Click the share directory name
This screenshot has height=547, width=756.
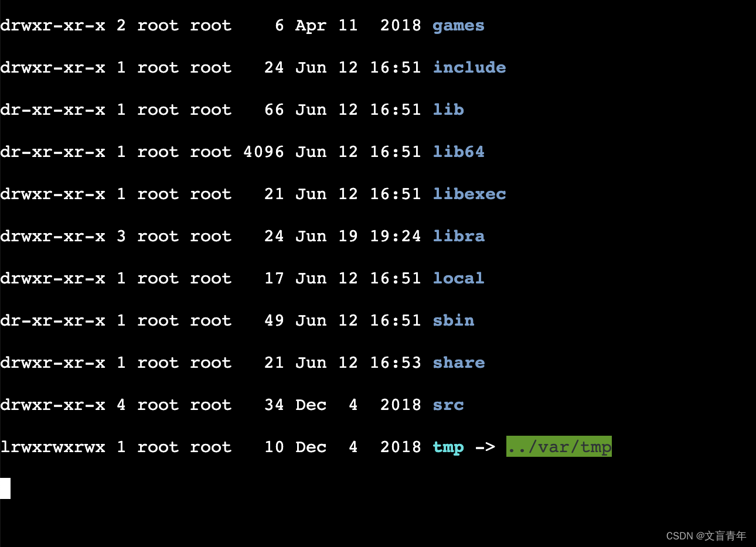pyautogui.click(x=459, y=363)
